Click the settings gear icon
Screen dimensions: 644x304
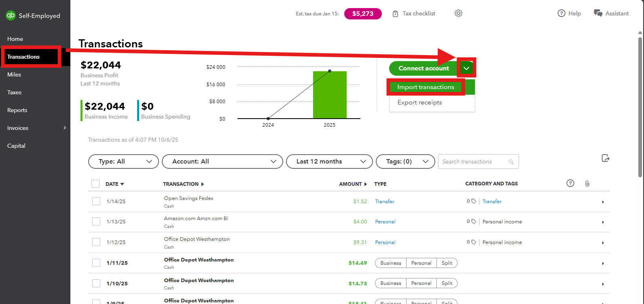(458, 13)
